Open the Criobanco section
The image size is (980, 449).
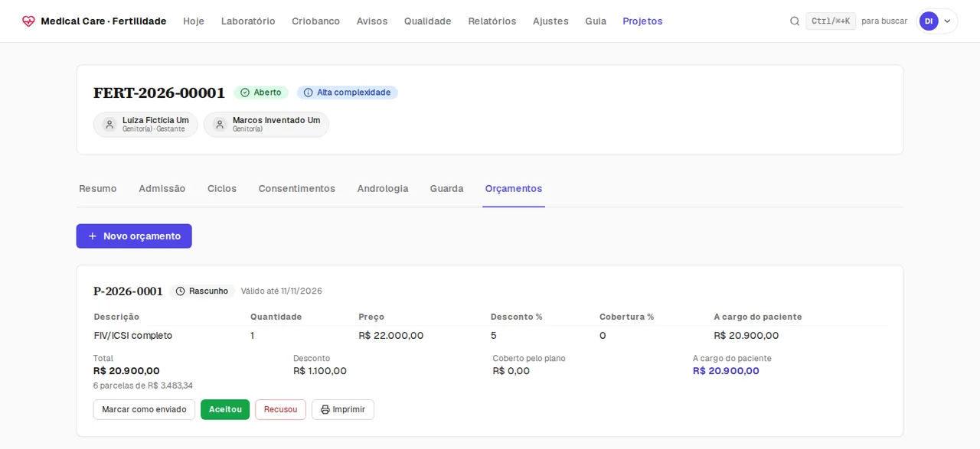pos(315,21)
